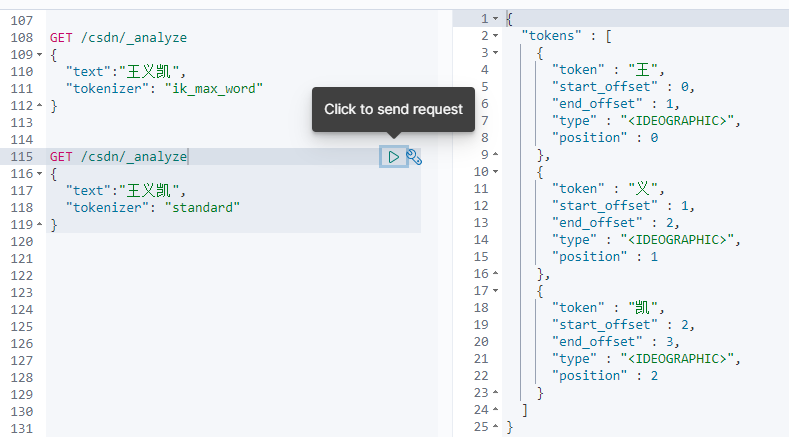Viewport: 789px width, 437px height.
Task: Collapse fold arrow at response line 16
Action: pos(495,273)
